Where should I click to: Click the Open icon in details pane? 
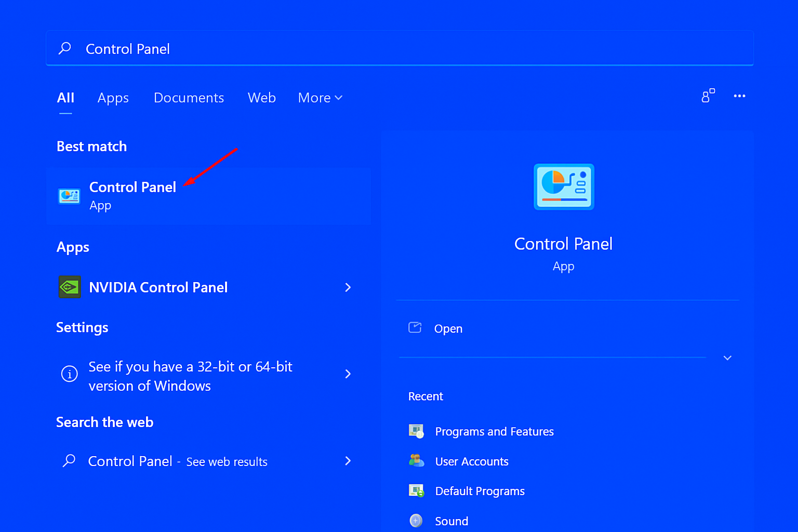(415, 327)
